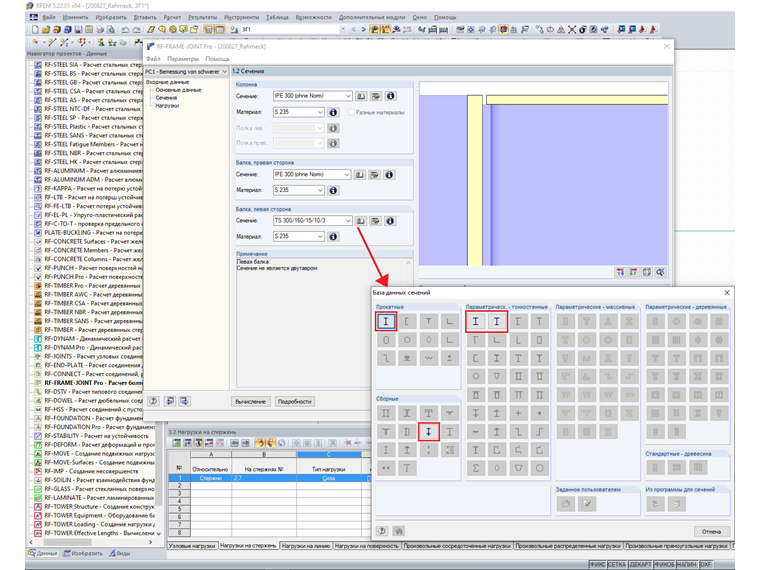
Task: Click table cell containing 2,7
Action: click(264, 478)
